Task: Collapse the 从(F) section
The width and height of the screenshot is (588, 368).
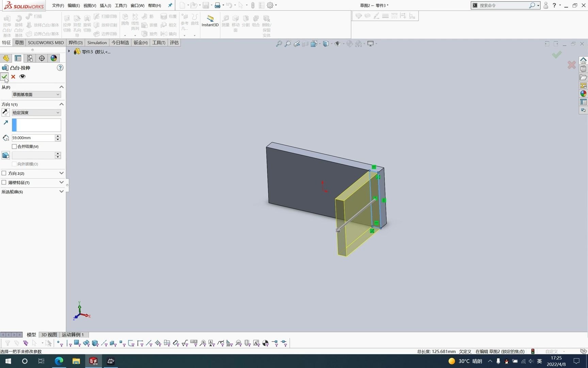Action: (x=61, y=87)
